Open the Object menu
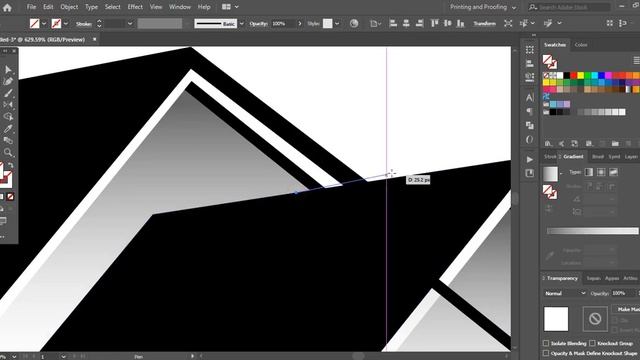 pos(69,7)
